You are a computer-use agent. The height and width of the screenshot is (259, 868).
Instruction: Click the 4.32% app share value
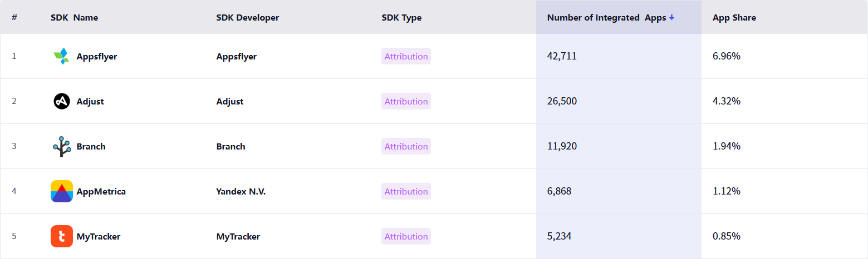(727, 101)
